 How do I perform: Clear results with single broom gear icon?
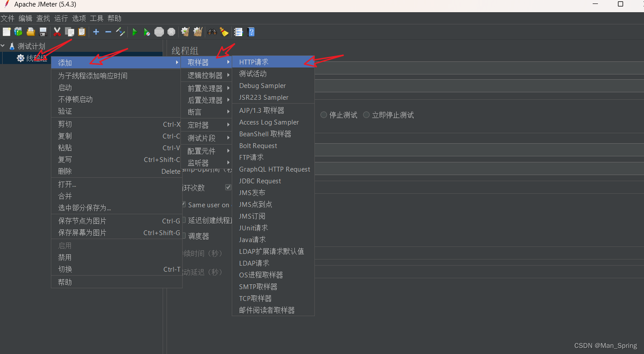[185, 32]
